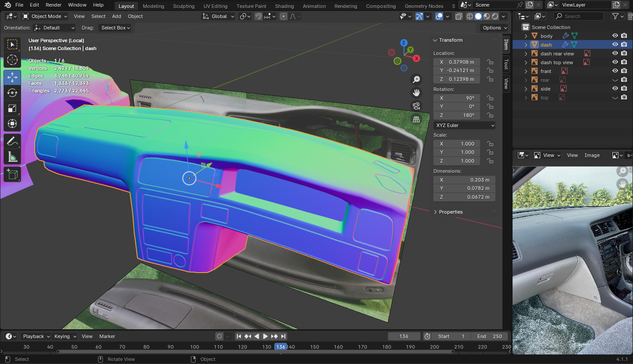Toggle lock for Location X
The width and height of the screenshot is (633, 364).
490,62
